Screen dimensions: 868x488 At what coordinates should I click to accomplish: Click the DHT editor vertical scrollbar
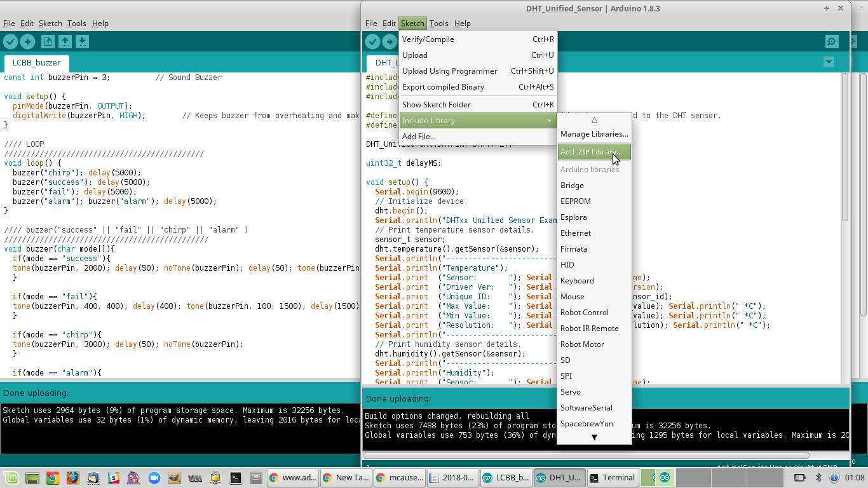pos(844,146)
